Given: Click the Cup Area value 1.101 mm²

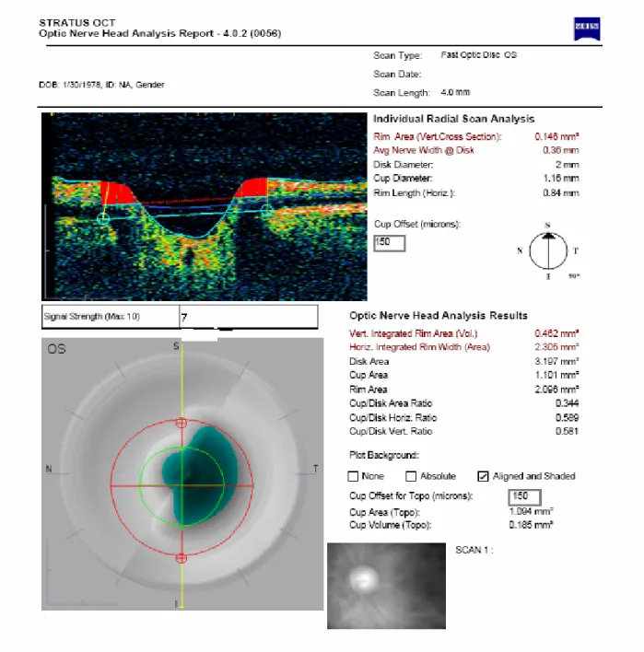Looking at the screenshot, I should 556,375.
